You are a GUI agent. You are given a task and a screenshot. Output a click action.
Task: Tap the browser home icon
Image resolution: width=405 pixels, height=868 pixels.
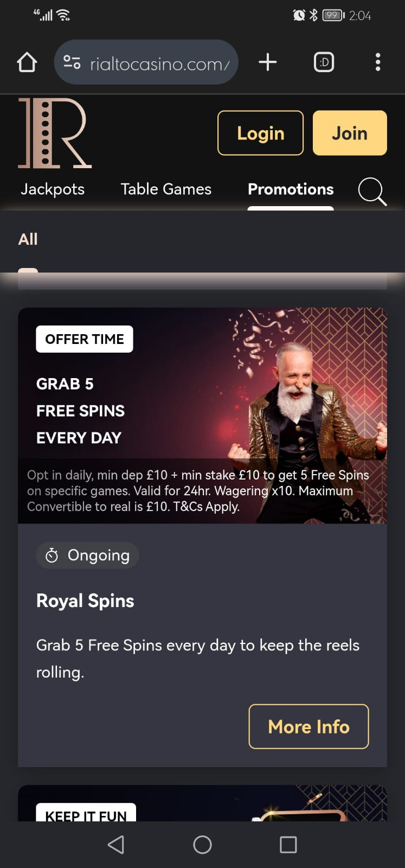(x=27, y=62)
